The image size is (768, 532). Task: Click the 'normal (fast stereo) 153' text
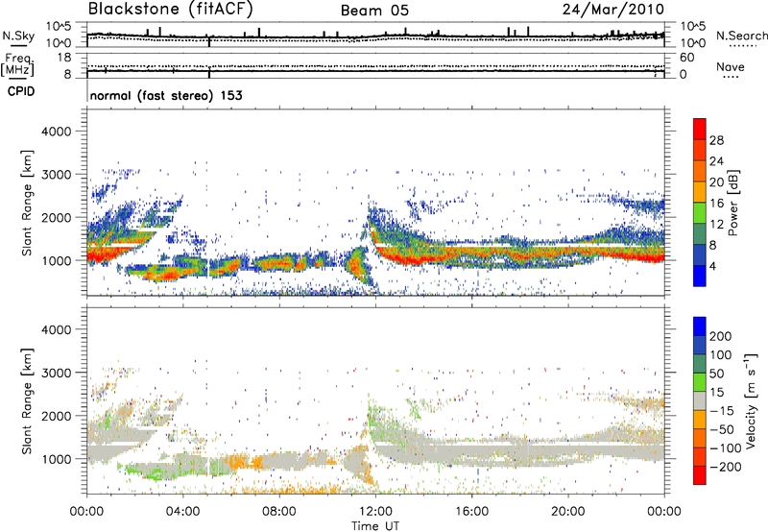click(x=166, y=95)
